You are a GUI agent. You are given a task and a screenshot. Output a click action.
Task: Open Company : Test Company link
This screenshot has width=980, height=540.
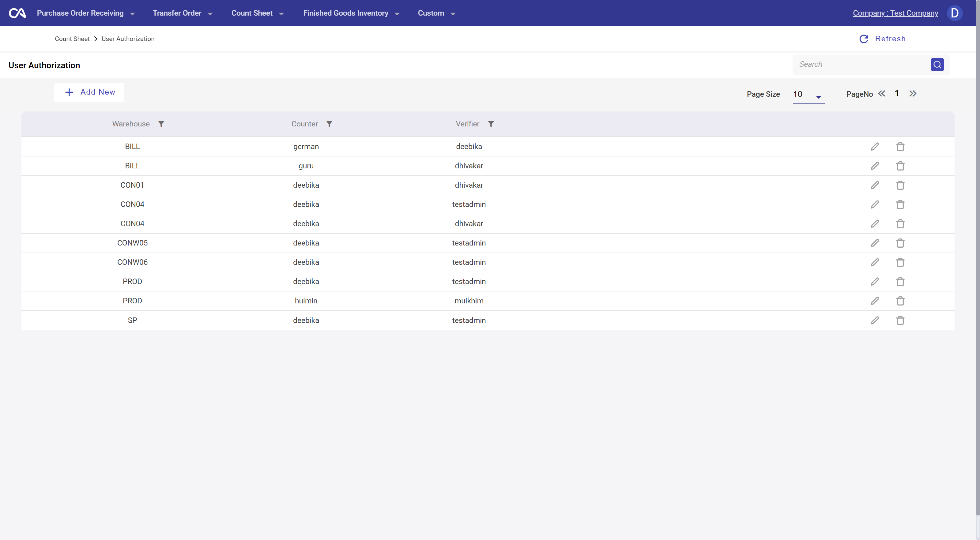[895, 13]
